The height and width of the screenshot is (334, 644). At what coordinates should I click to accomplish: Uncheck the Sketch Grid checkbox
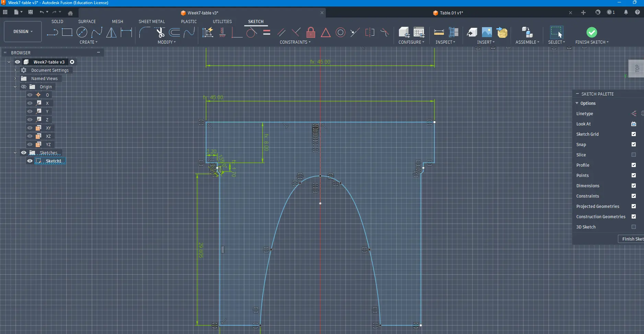634,134
